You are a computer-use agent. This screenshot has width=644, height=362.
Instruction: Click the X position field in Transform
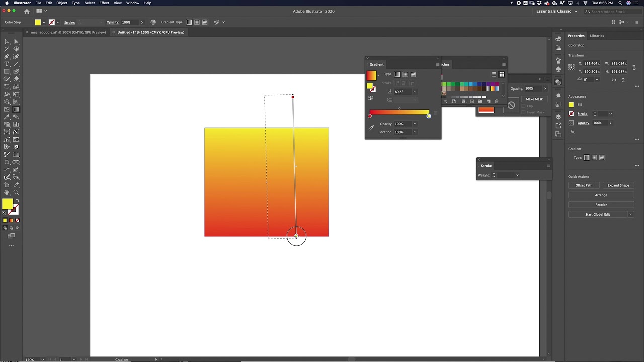click(x=592, y=63)
